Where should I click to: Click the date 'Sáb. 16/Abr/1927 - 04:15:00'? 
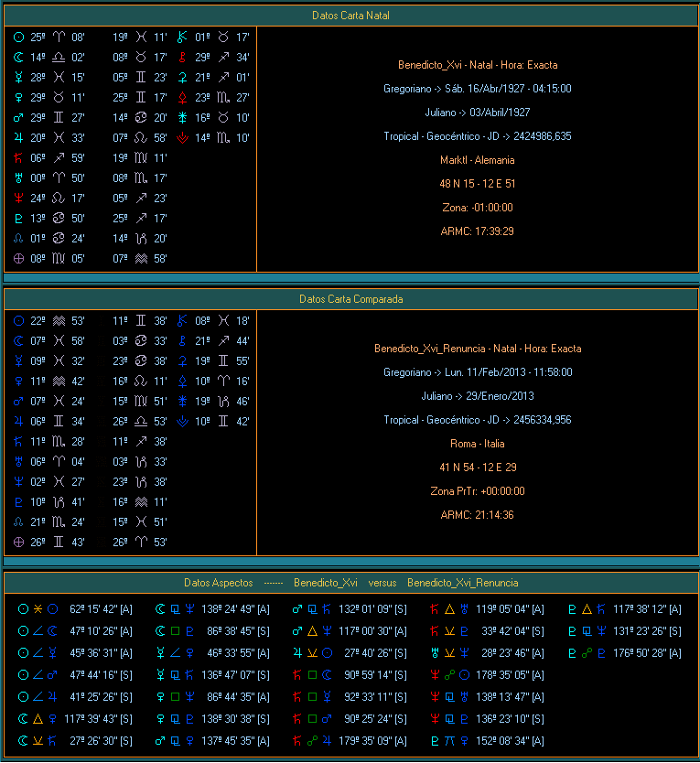click(x=508, y=89)
